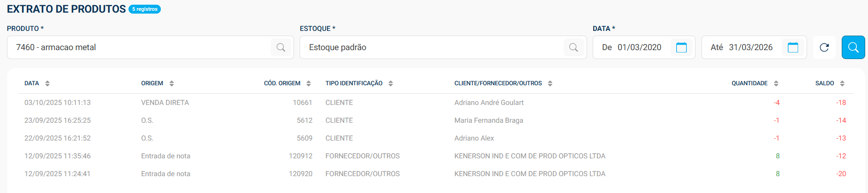Click the magnifier icon in Estoque field
The image size is (868, 193).
click(574, 47)
